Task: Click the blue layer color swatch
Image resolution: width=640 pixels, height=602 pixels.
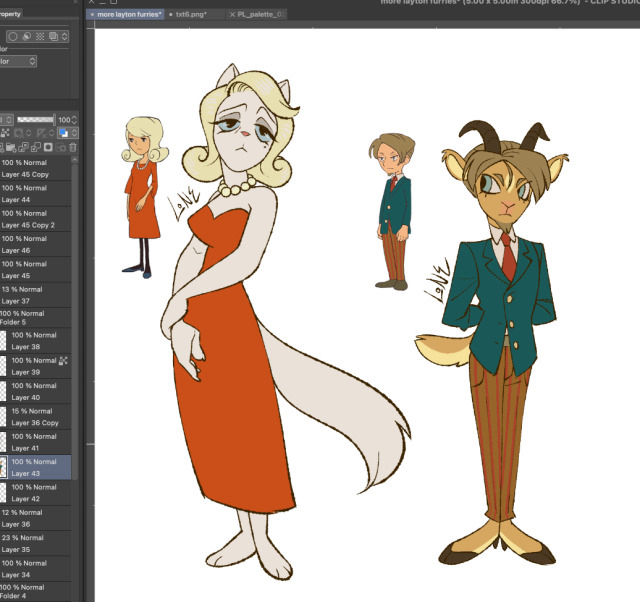Action: pos(62,133)
